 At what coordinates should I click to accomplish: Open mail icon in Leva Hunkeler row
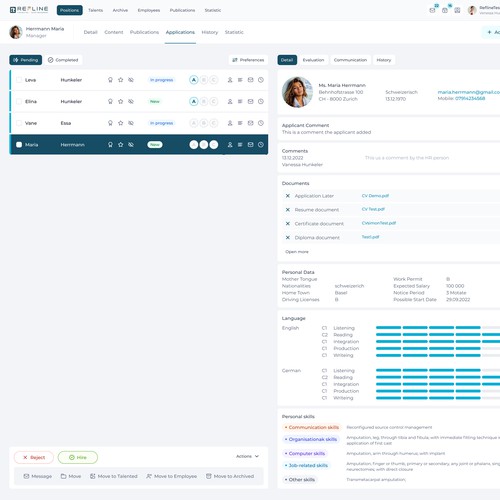(250, 80)
